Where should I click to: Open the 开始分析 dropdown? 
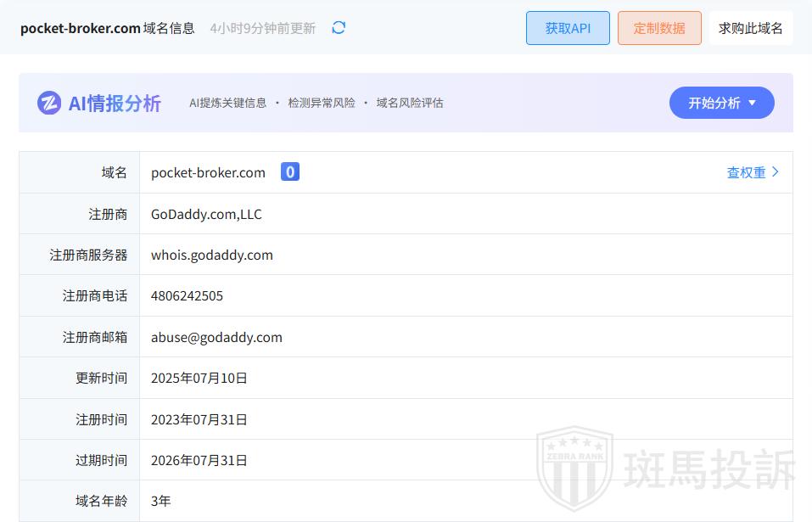click(x=721, y=103)
